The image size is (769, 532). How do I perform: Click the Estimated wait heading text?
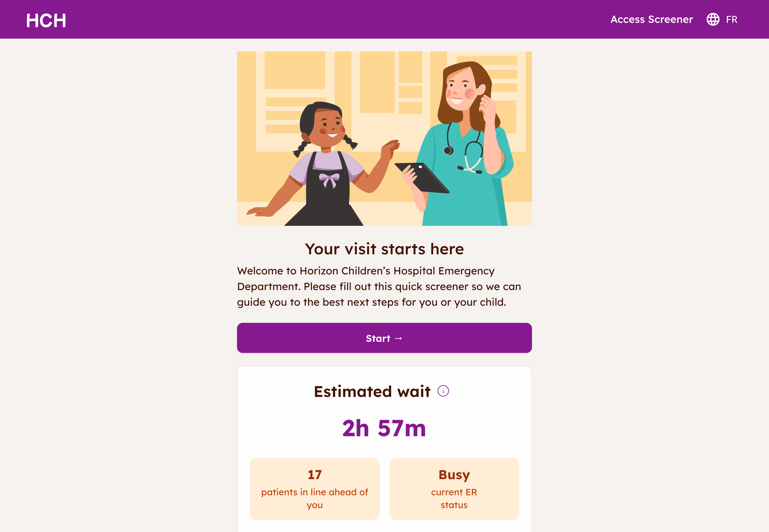(372, 391)
